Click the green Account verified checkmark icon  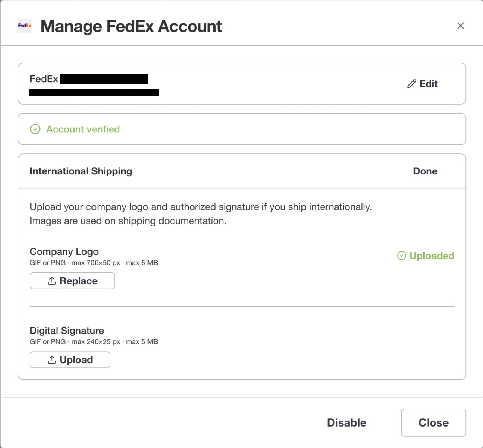pos(35,129)
